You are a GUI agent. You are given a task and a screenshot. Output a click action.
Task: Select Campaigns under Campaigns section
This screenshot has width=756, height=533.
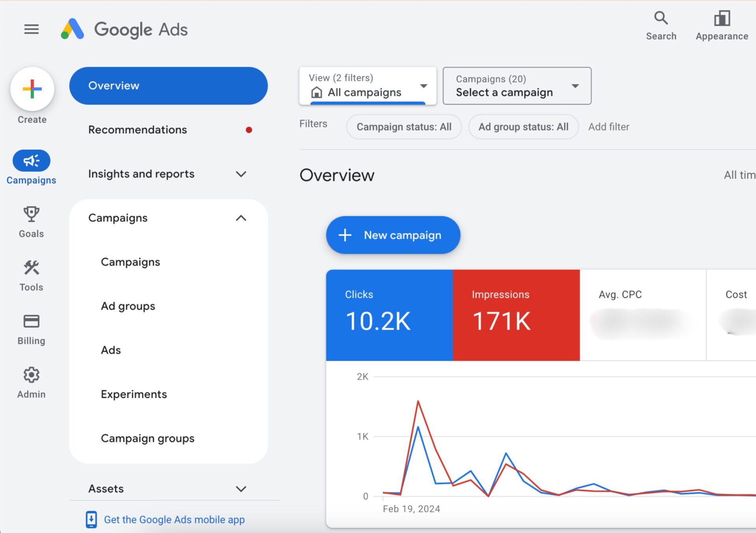(130, 262)
